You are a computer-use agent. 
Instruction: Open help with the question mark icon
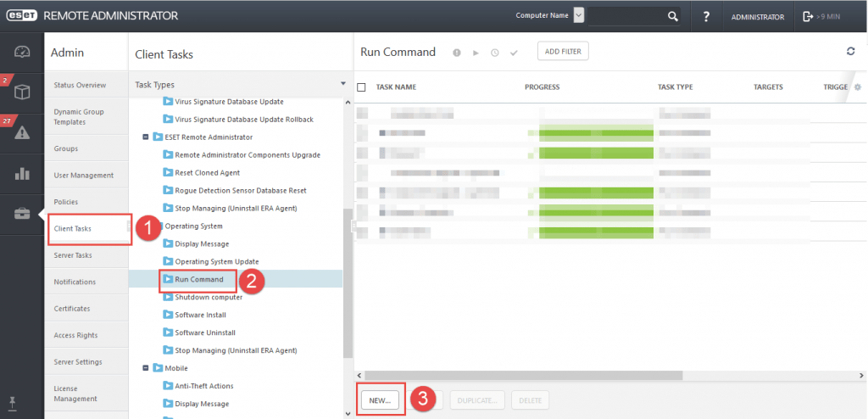706,17
